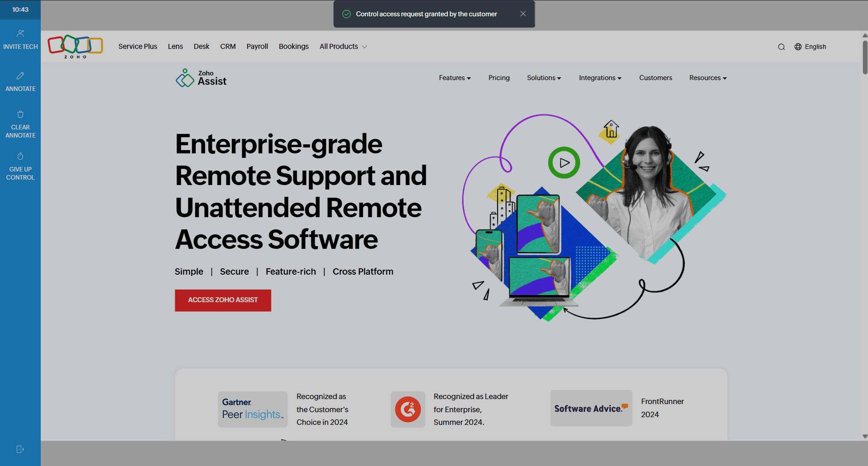Click the Access Zoho Assist button
Viewport: 868px width, 466px height.
(223, 300)
